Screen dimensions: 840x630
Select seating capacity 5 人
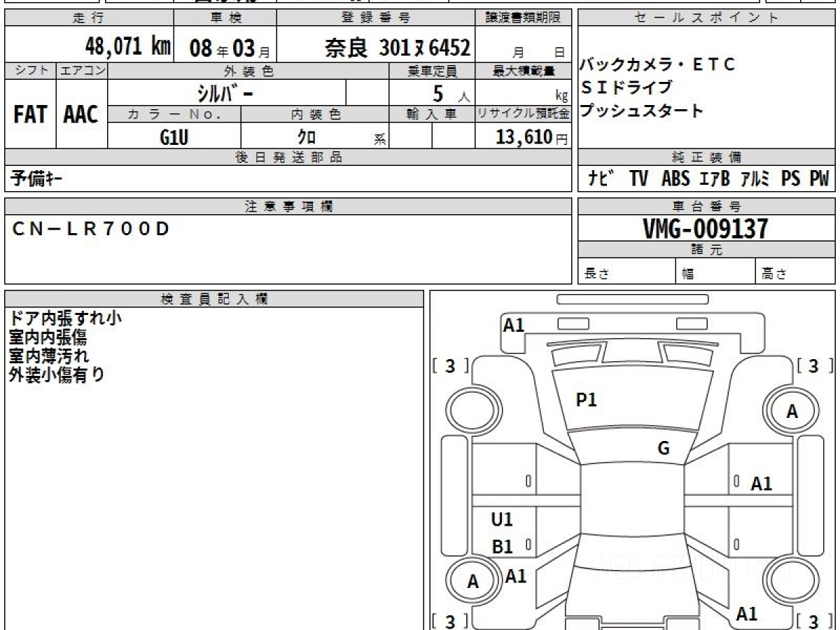(x=450, y=94)
